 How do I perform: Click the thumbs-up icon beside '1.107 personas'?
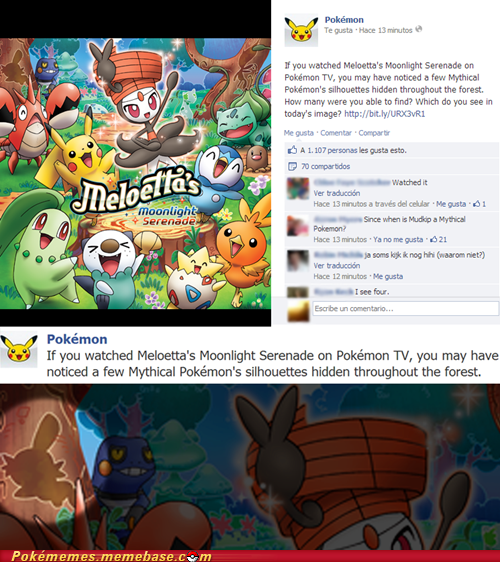[292, 150]
